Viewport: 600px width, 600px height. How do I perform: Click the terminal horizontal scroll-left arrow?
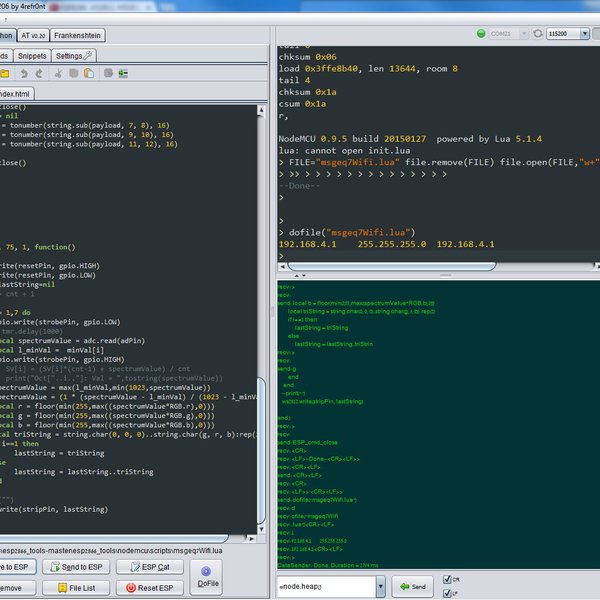point(282,266)
